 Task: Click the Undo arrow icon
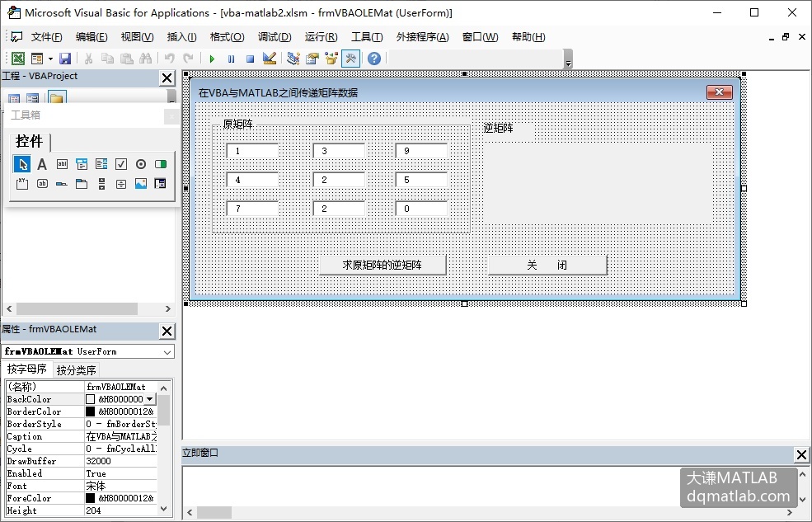tap(169, 59)
